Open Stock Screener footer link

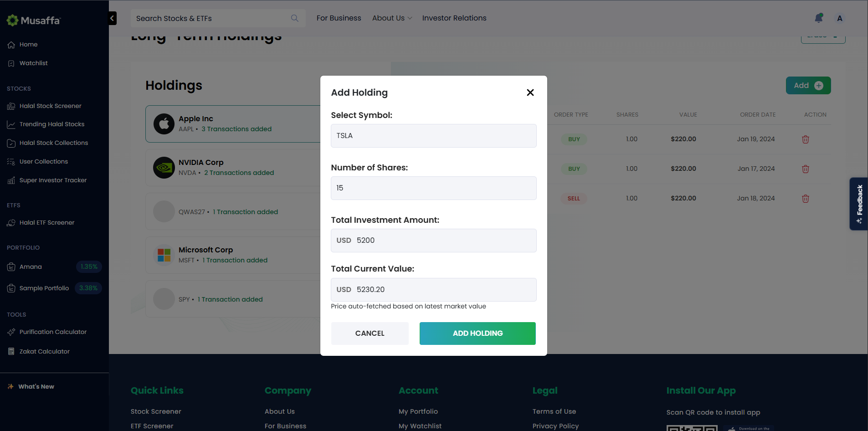coord(156,411)
